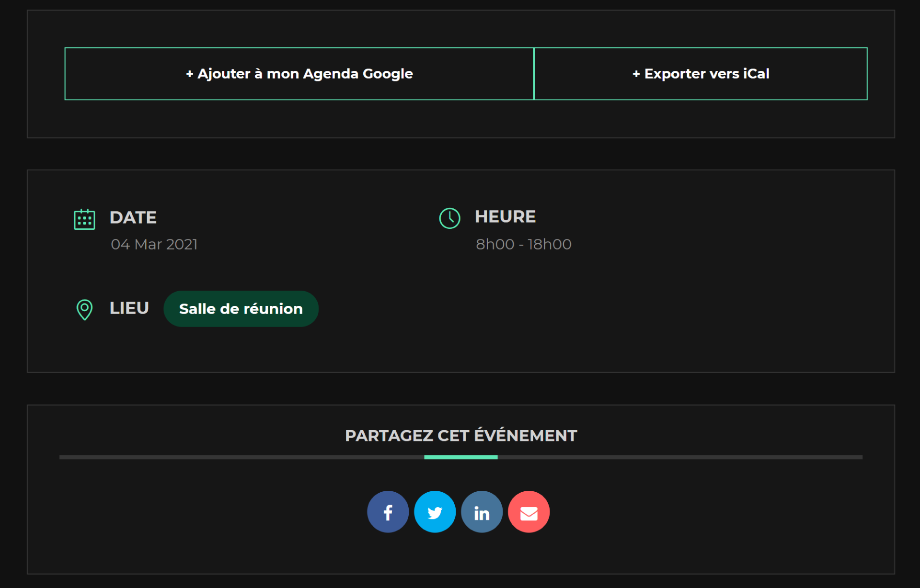Click the Partagez cet événement heading
This screenshot has width=920, height=588.
460,435
